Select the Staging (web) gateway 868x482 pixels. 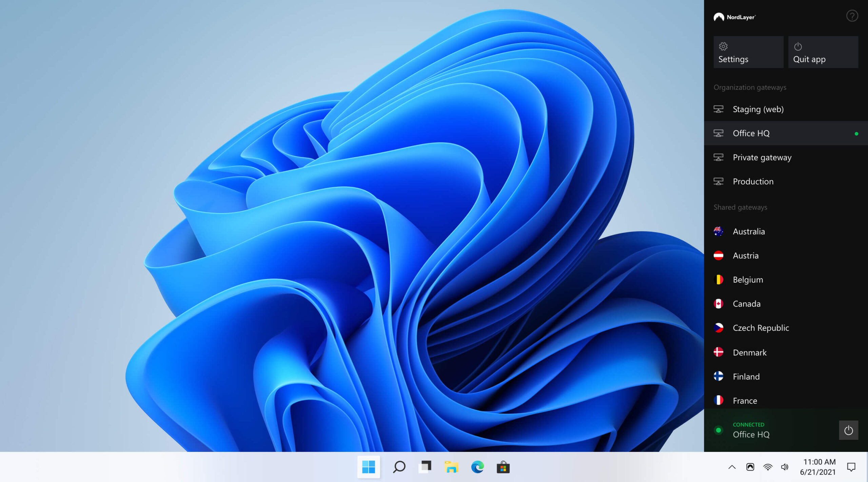click(x=758, y=109)
